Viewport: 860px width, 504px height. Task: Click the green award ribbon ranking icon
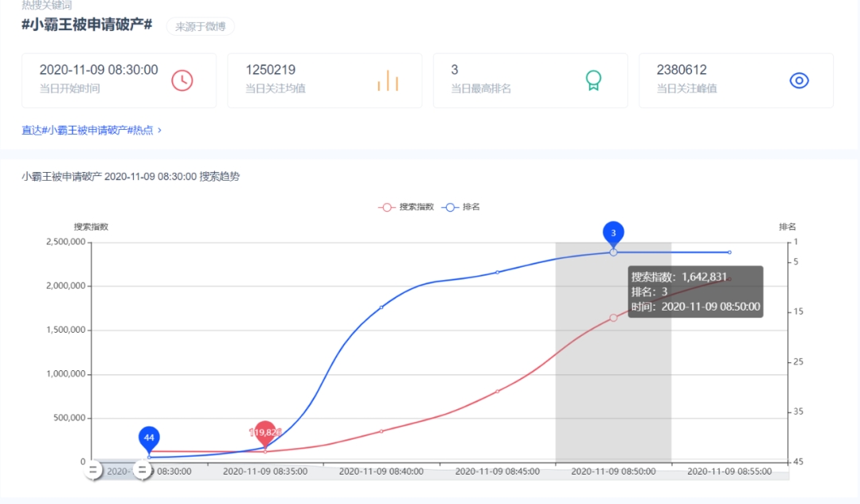(593, 80)
